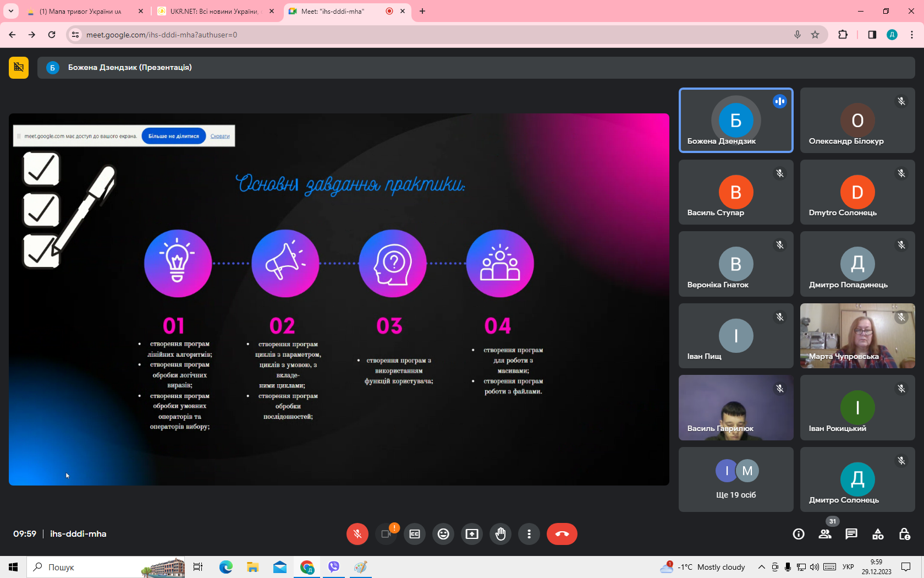
Task: Click the present screen icon
Action: click(472, 534)
